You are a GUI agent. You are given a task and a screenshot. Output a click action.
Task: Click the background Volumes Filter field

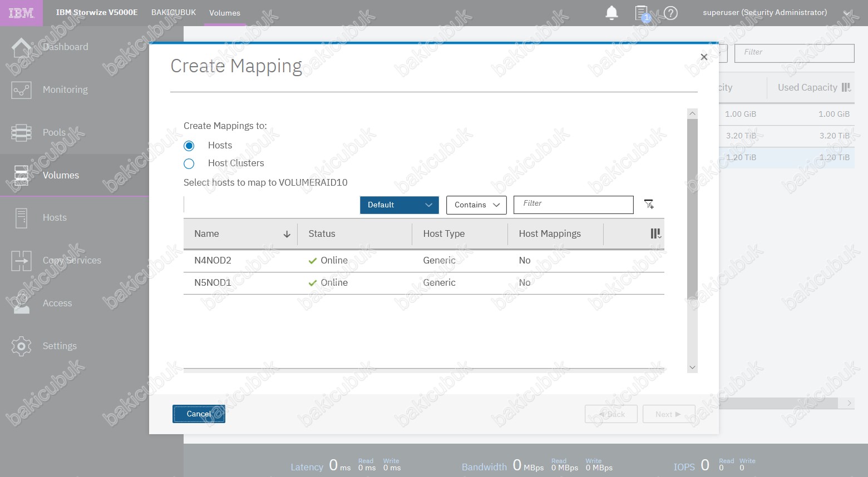tap(794, 53)
